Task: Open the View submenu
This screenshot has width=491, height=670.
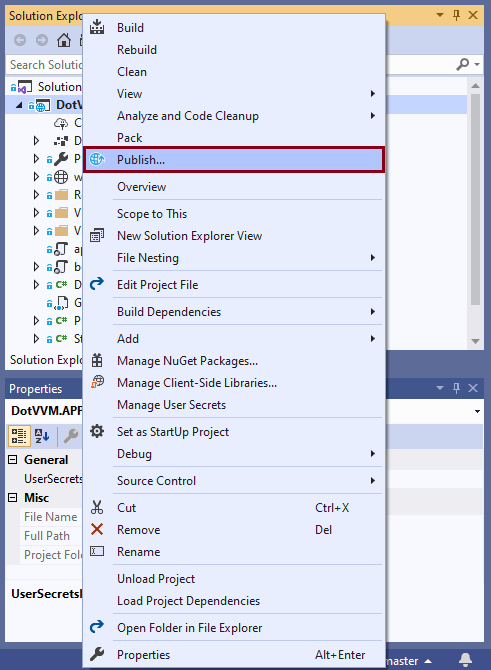Action: point(234,94)
